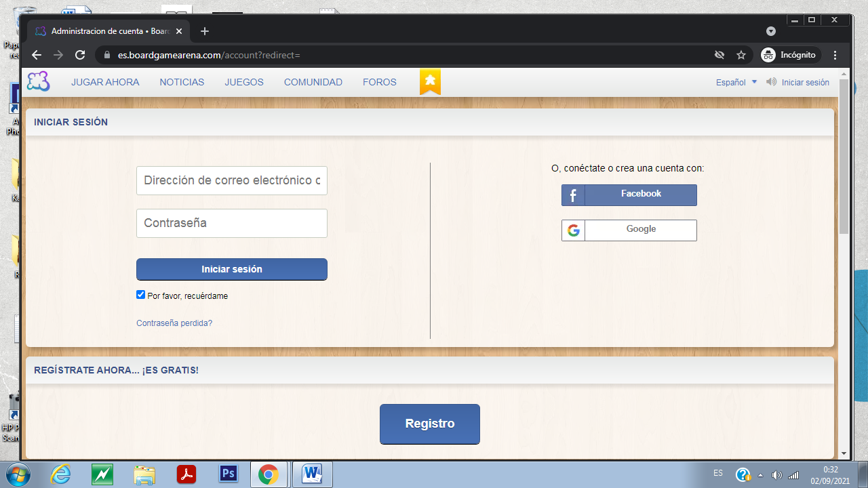
Task: Open Windows Explorer folder in the taskbar
Action: [x=144, y=474]
